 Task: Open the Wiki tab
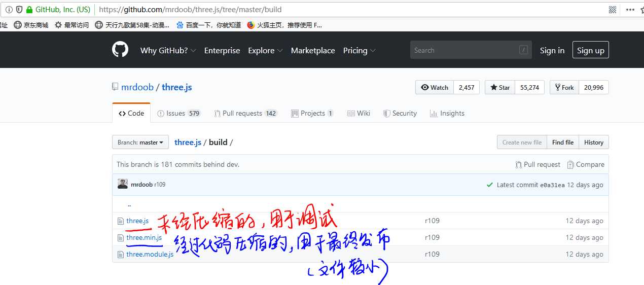(359, 113)
